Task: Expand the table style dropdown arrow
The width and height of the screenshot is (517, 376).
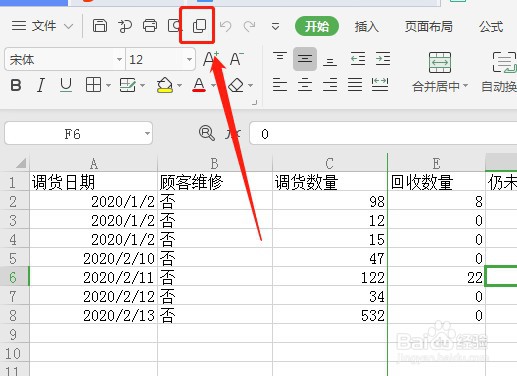Action: (143, 86)
